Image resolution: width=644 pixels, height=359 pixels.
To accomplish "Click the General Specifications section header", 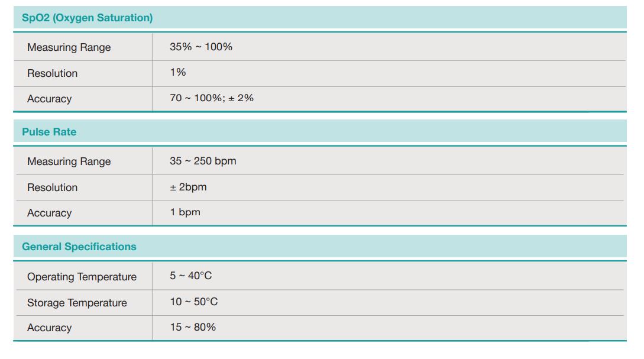I will point(79,247).
